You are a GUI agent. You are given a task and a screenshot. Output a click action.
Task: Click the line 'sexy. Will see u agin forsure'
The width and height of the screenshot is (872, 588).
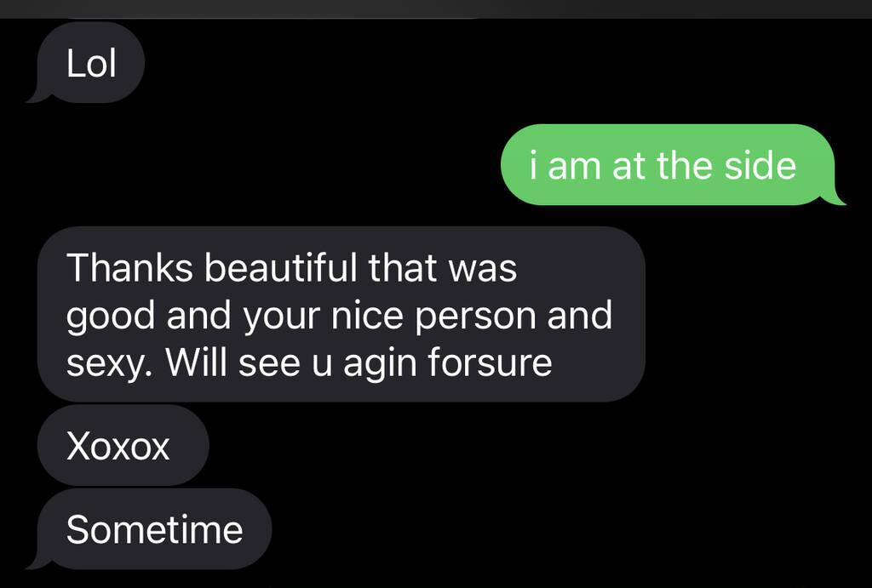(309, 363)
